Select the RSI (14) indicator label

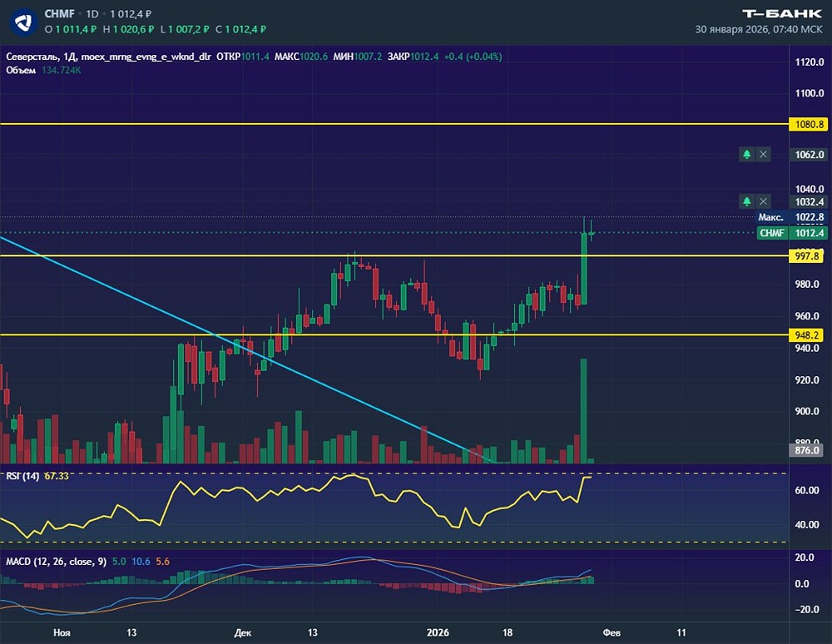[22, 475]
